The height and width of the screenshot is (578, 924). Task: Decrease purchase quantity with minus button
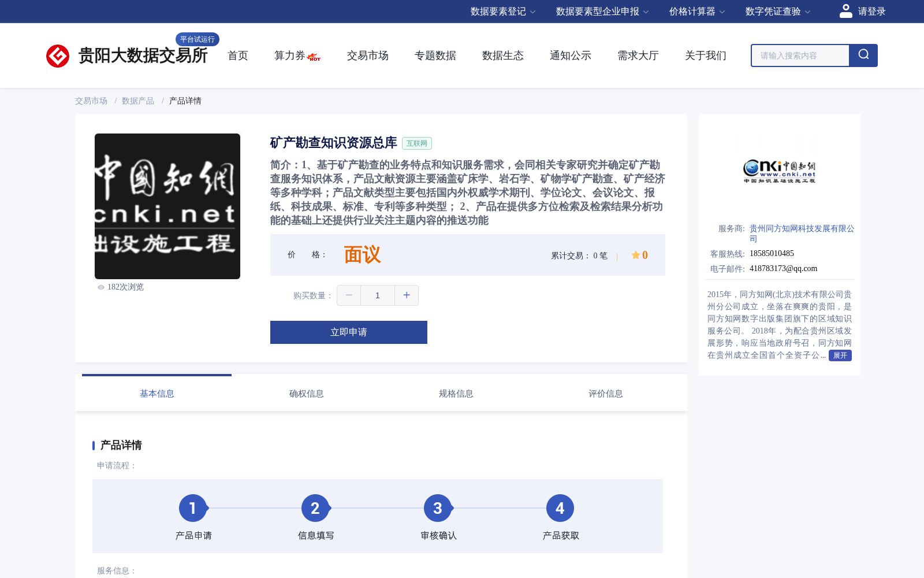click(349, 295)
